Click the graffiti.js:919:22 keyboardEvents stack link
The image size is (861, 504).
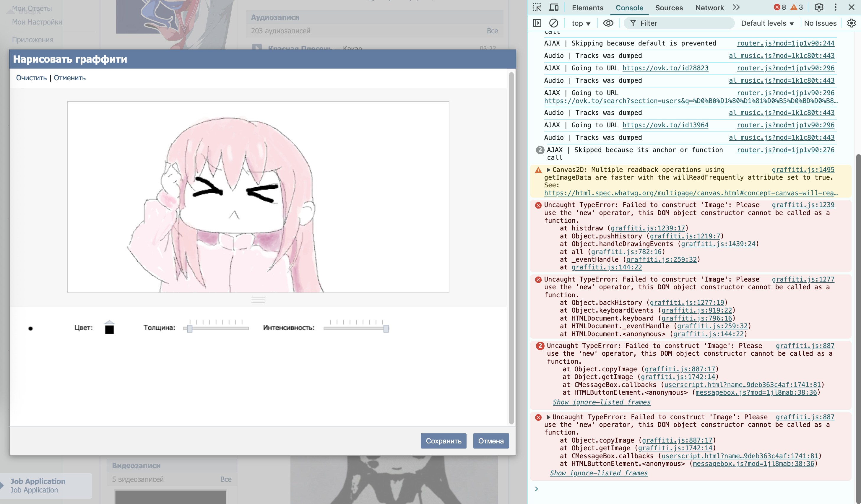pyautogui.click(x=696, y=310)
